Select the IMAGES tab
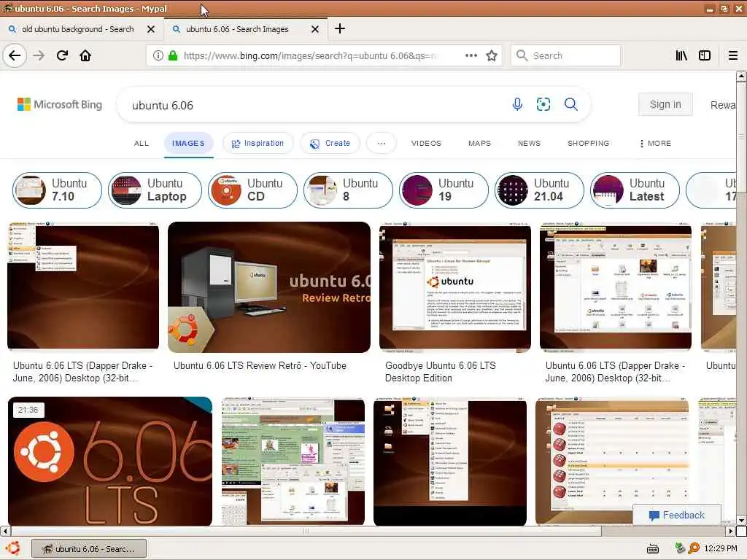 [188, 144]
